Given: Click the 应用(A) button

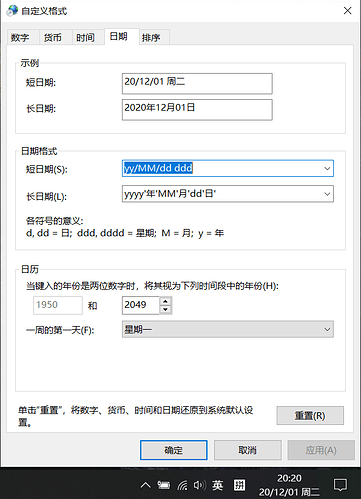Looking at the screenshot, I should click(321, 450).
